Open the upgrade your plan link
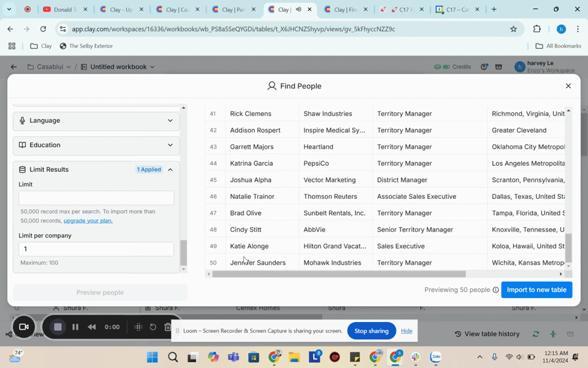 (x=88, y=221)
